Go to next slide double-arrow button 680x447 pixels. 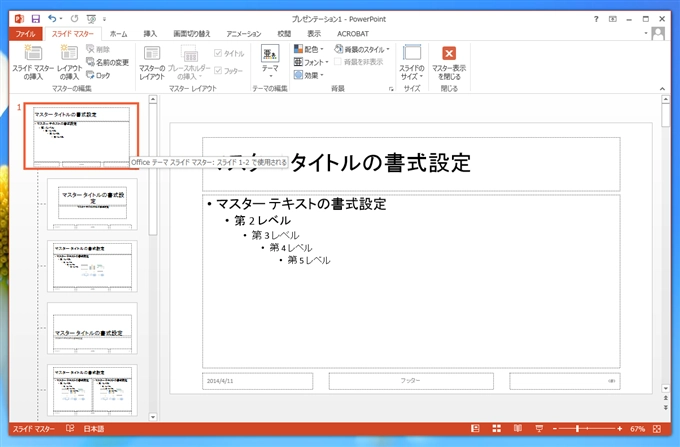[x=665, y=408]
